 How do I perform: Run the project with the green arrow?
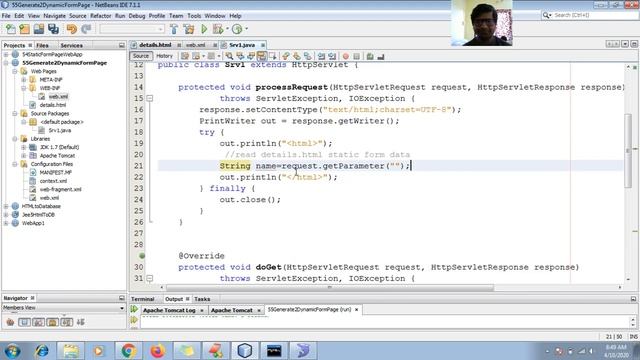coord(204,29)
